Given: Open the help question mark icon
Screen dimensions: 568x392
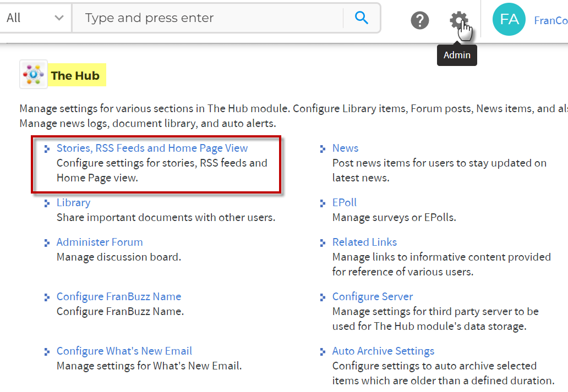Looking at the screenshot, I should tap(420, 20).
